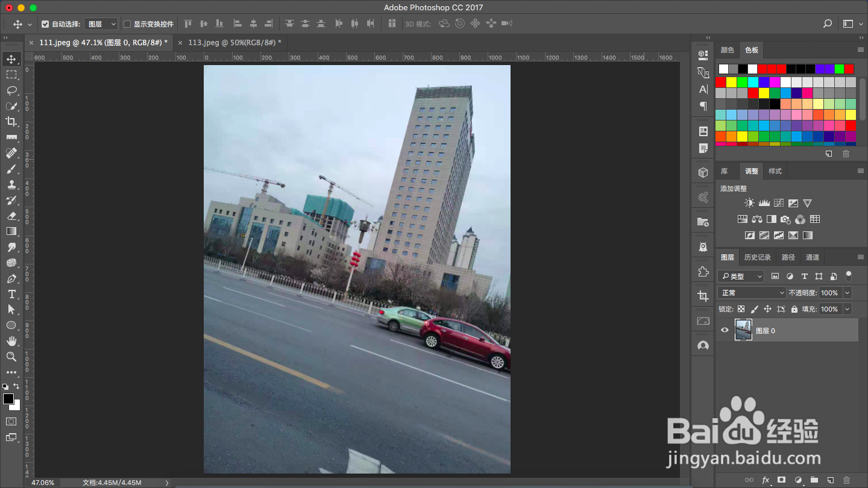Select the Eraser tool
The width and height of the screenshot is (868, 488).
tap(11, 216)
